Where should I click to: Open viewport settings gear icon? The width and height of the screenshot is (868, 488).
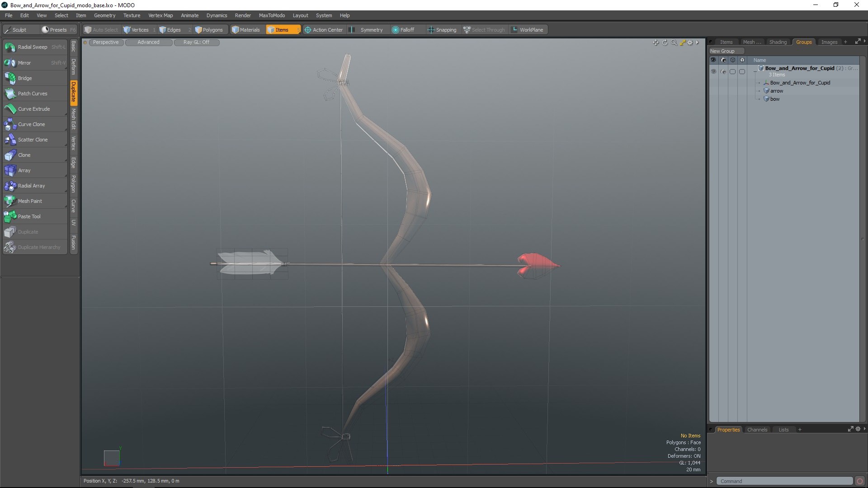point(690,42)
